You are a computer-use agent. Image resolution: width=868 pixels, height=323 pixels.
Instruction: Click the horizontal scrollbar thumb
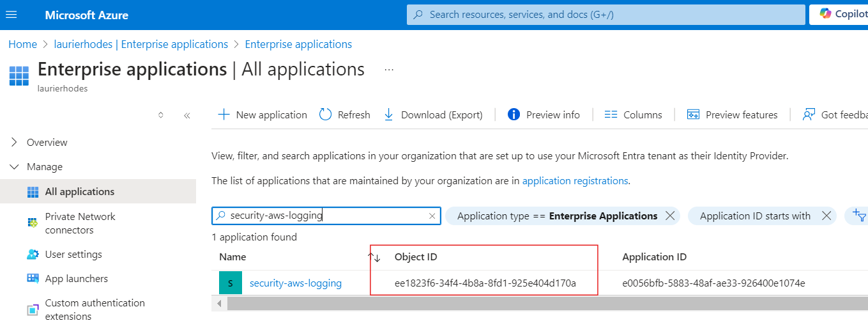click(547, 304)
